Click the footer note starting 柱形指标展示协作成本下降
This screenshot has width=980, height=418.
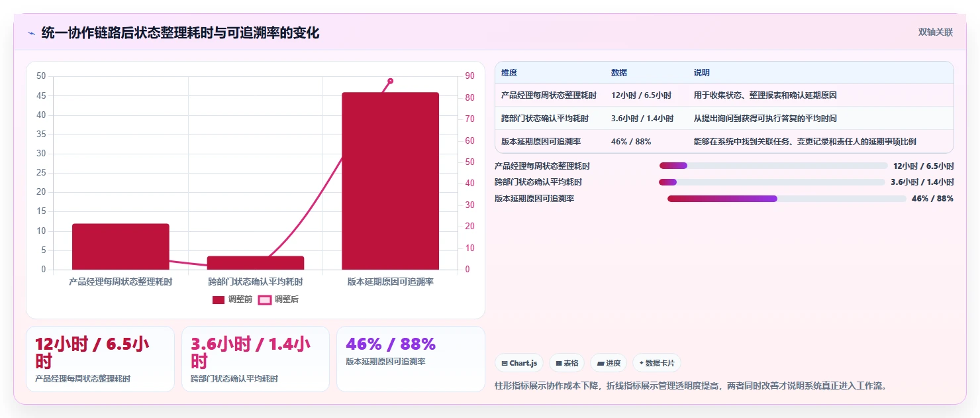click(691, 386)
